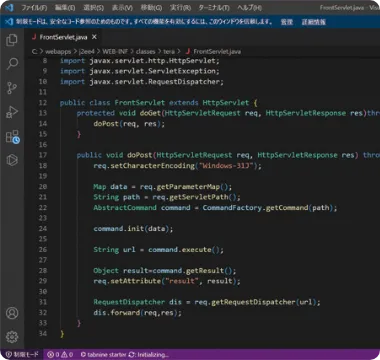Screen dimensions: 380x360
Task: Open the Search view icon
Action: click(12, 64)
